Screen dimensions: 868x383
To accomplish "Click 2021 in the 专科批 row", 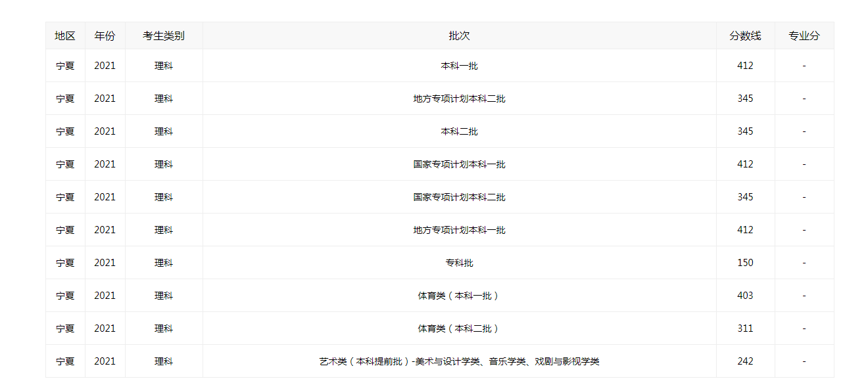I will click(x=105, y=263).
